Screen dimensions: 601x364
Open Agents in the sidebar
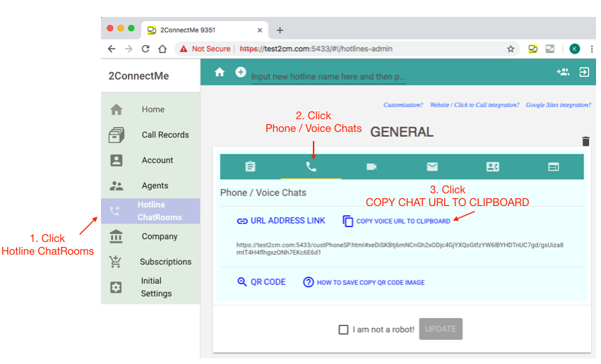coord(150,186)
